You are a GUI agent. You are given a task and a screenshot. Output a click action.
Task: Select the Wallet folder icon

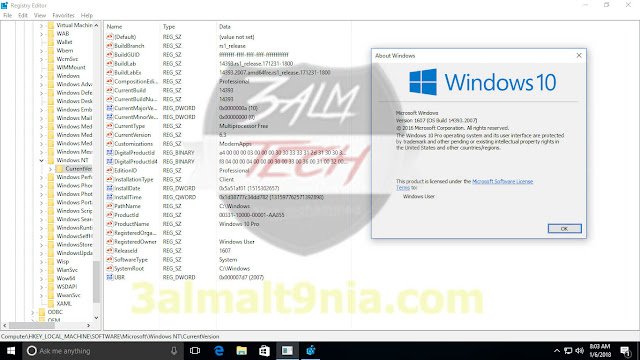(x=51, y=42)
